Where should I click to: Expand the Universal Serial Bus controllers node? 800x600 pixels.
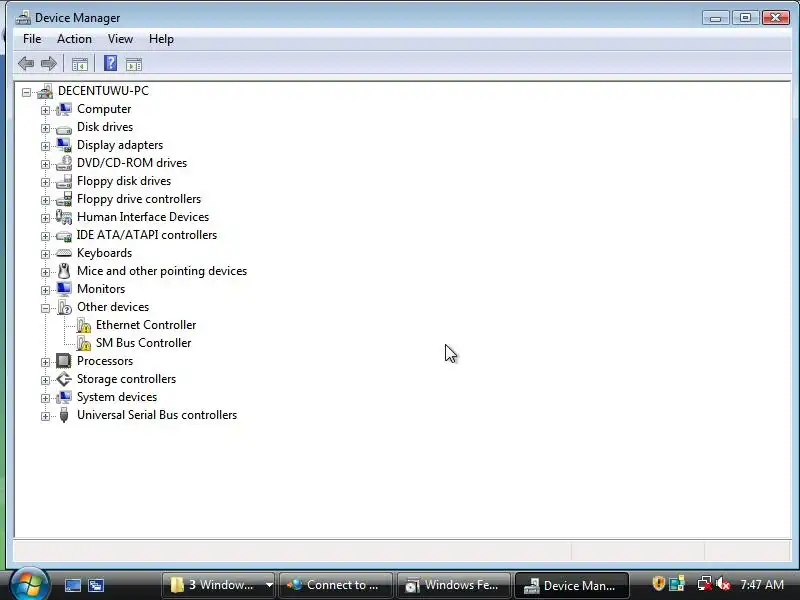[45, 416]
